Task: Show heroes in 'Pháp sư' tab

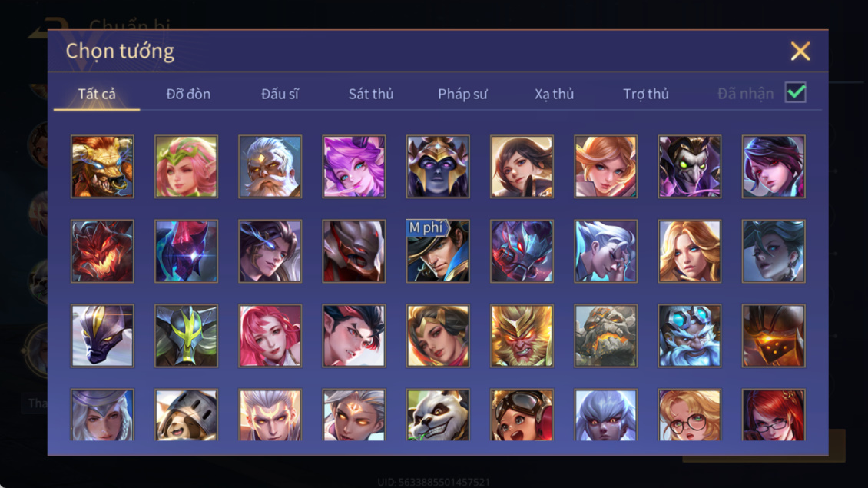Action: pos(462,94)
